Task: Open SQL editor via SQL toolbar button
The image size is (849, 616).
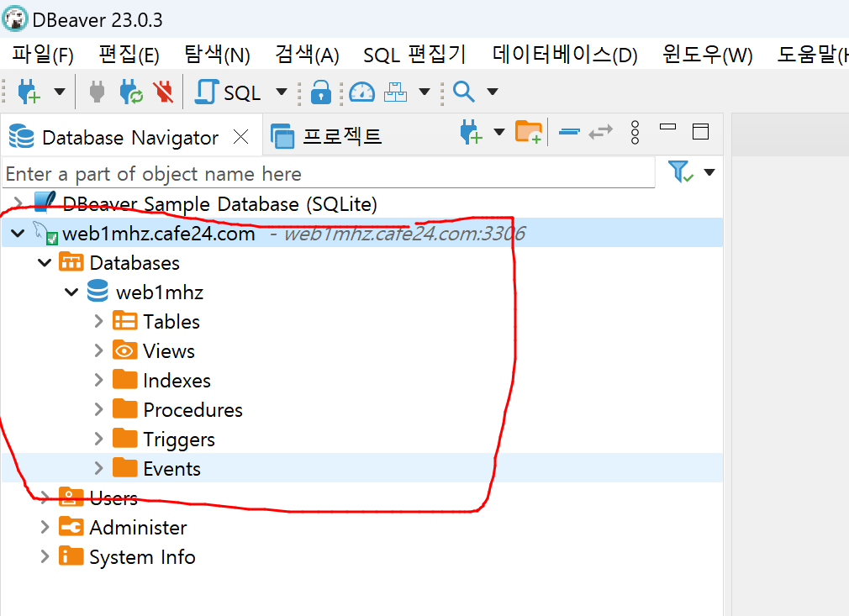Action: [228, 92]
